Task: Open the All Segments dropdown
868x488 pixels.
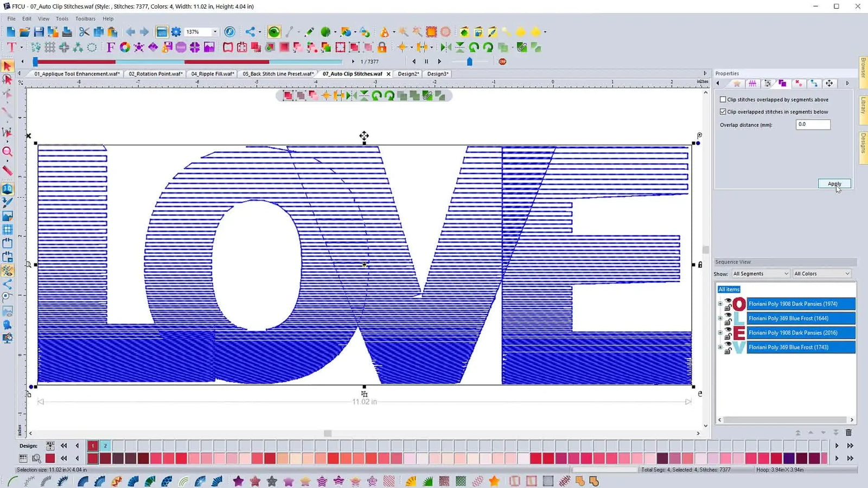Action: 761,274
